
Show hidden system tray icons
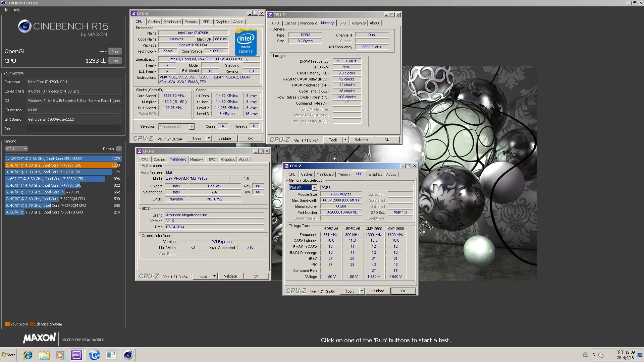tap(594, 355)
